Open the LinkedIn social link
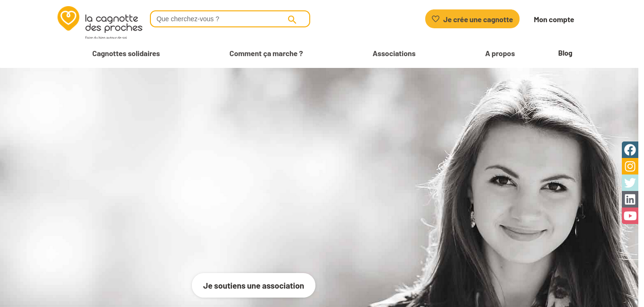644x307 pixels. point(630,199)
